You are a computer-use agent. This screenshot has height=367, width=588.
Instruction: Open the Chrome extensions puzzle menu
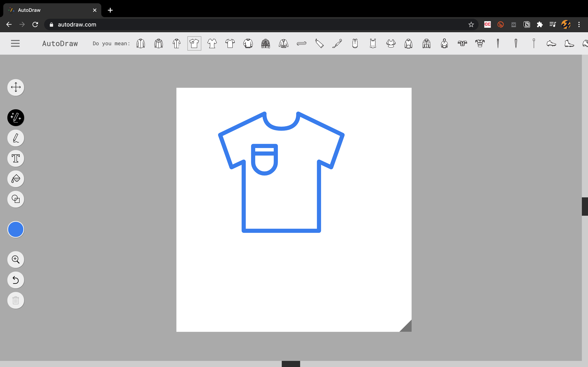(540, 24)
